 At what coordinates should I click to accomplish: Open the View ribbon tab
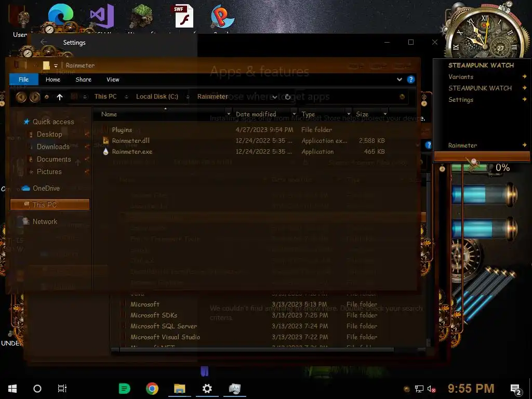[x=113, y=79]
